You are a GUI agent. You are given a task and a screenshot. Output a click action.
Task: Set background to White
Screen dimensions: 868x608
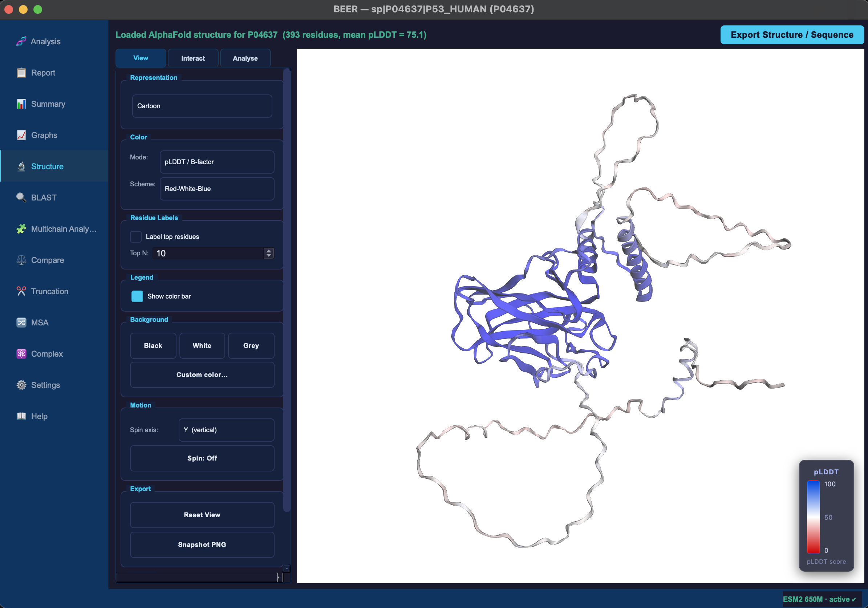pyautogui.click(x=202, y=346)
